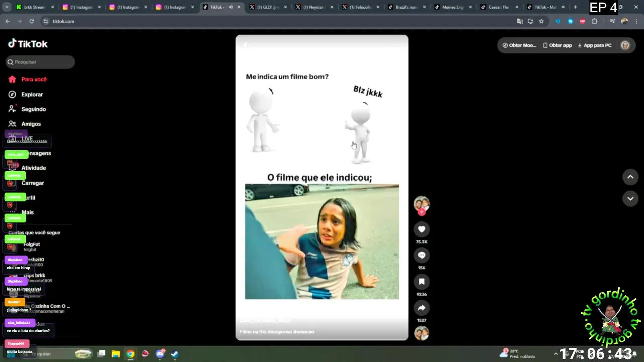Reload the tiktok.com page

click(x=31, y=21)
